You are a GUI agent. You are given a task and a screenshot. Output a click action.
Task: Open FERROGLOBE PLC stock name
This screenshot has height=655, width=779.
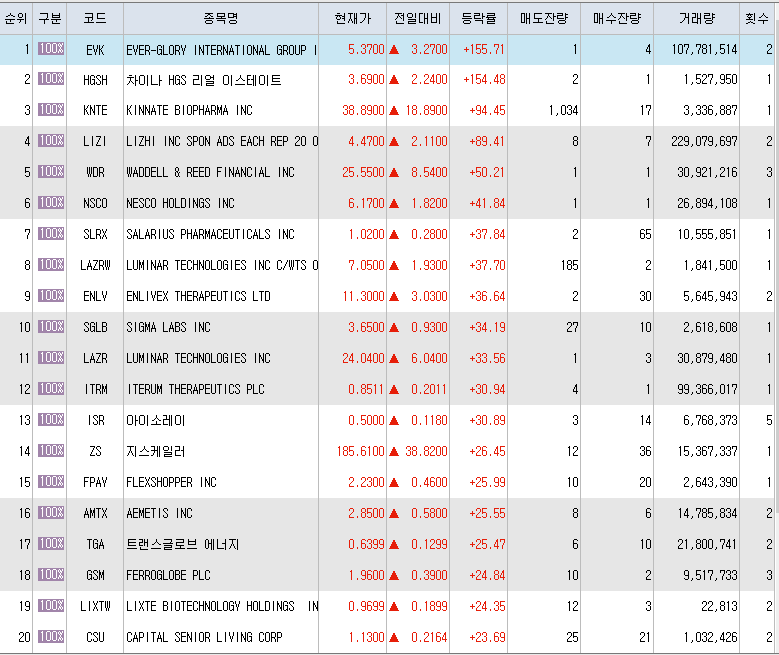coord(168,575)
